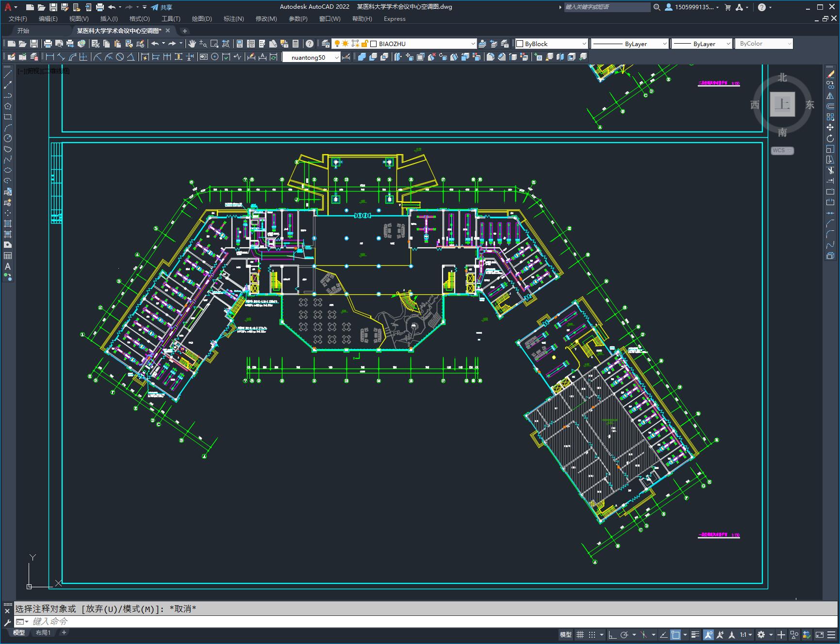Toggle polar tracking in status bar
The image size is (840, 644).
pos(625,635)
